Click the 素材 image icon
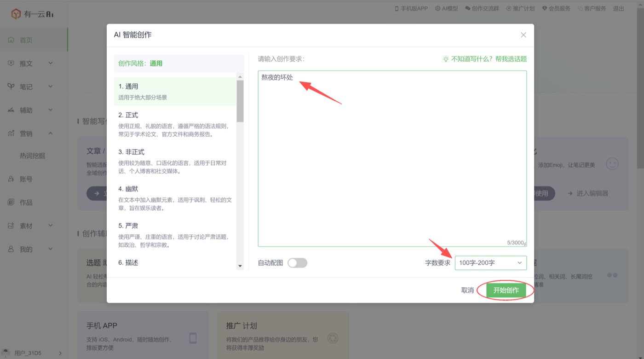Viewport: 644px width, 359px height. click(11, 226)
